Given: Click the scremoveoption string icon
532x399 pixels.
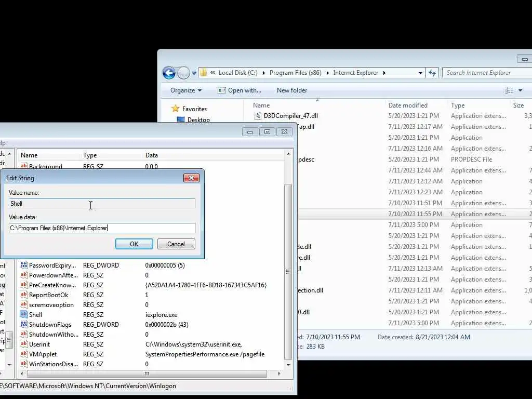Looking at the screenshot, I should (x=24, y=304).
